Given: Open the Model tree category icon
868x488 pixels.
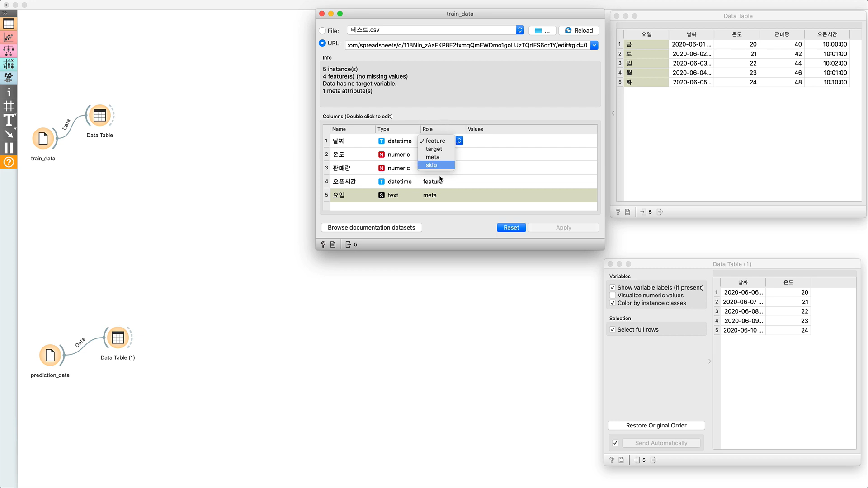Looking at the screenshot, I should coord(9,51).
